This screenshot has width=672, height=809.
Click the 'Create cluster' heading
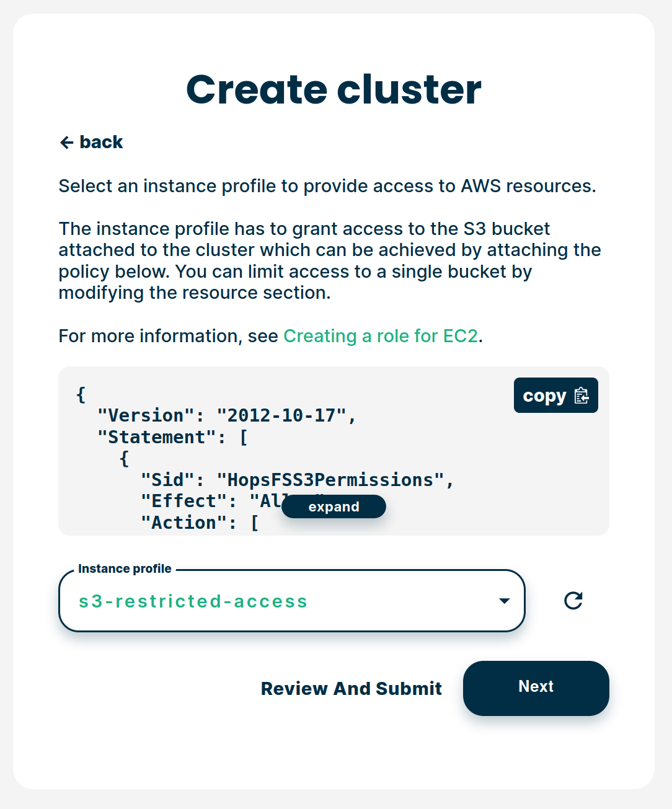[334, 89]
